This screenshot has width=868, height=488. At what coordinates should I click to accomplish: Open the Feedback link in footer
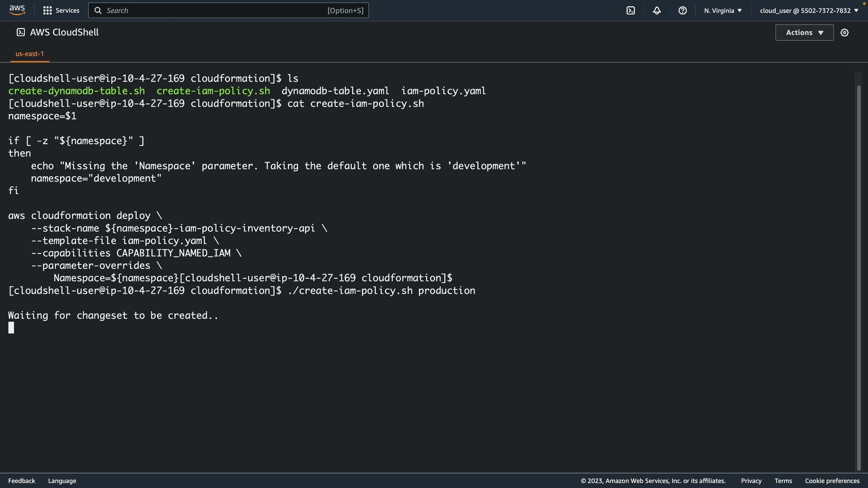(22, 481)
